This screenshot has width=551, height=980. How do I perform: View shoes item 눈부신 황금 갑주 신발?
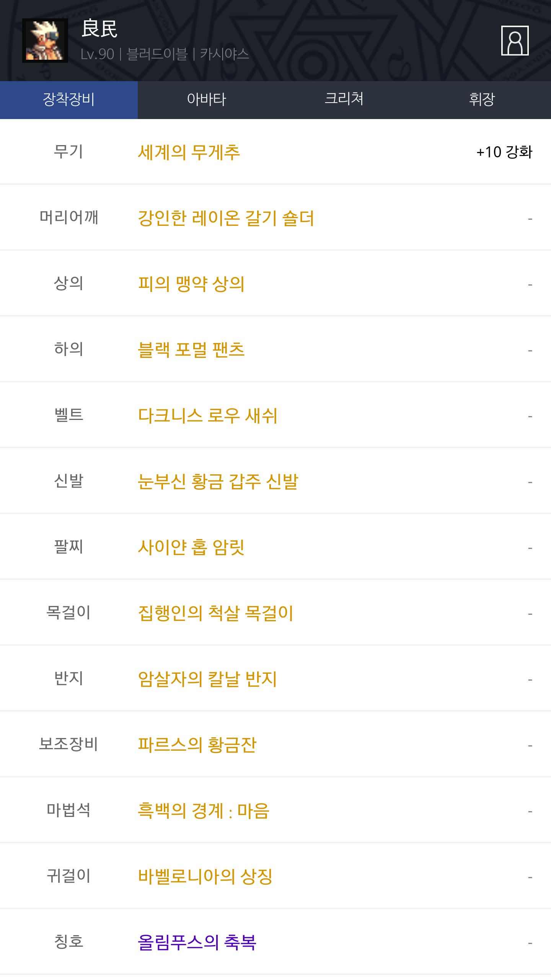coord(218,482)
